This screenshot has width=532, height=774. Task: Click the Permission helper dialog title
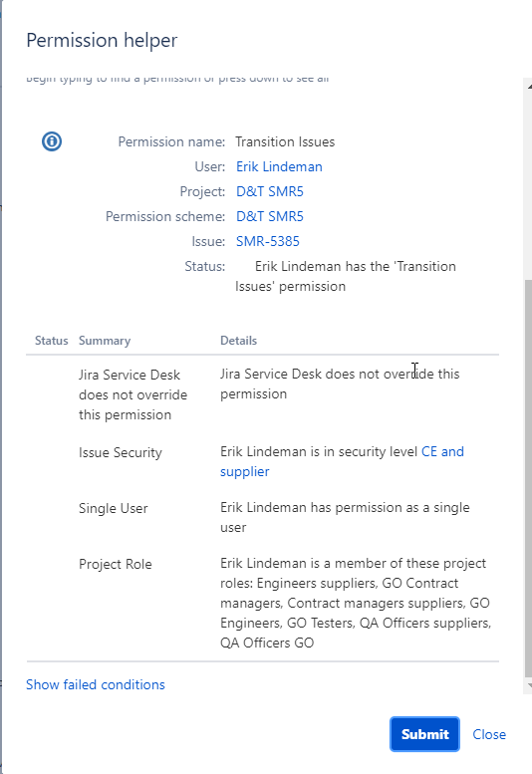coord(102,40)
